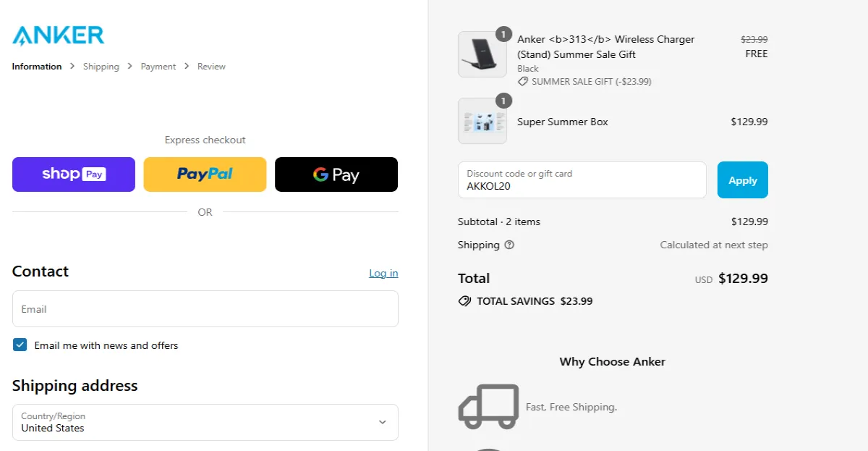
Task: Click the Country/Region dropdown chevron
Action: (x=383, y=422)
